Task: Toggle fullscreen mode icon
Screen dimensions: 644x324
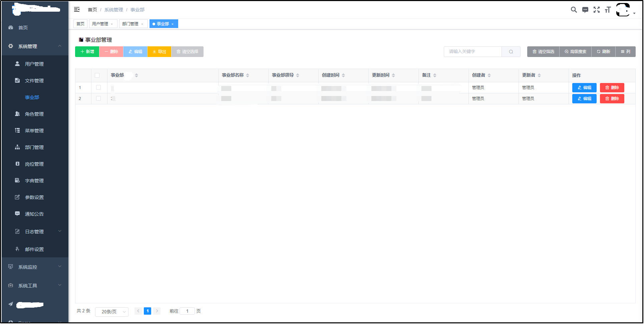Action: [596, 10]
